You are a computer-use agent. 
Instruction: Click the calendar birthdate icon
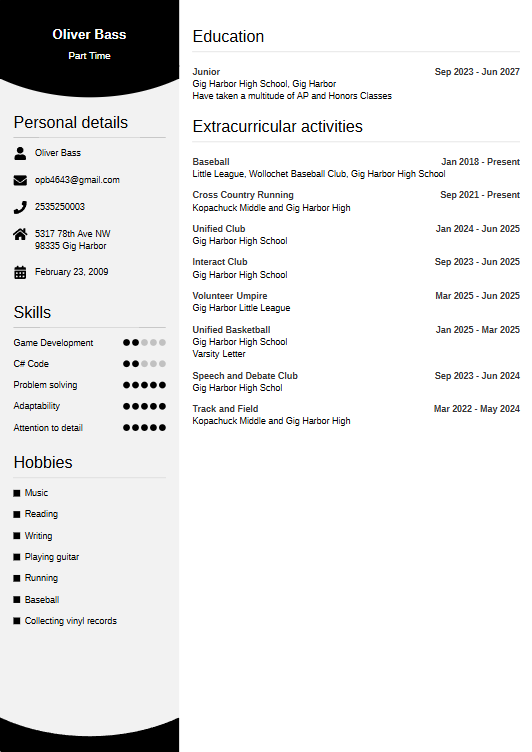[x=20, y=272]
